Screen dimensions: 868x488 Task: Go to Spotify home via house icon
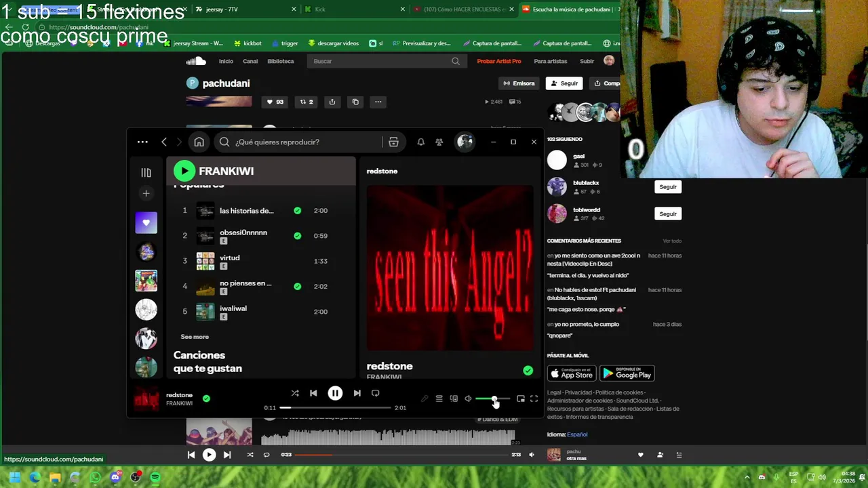tap(199, 142)
